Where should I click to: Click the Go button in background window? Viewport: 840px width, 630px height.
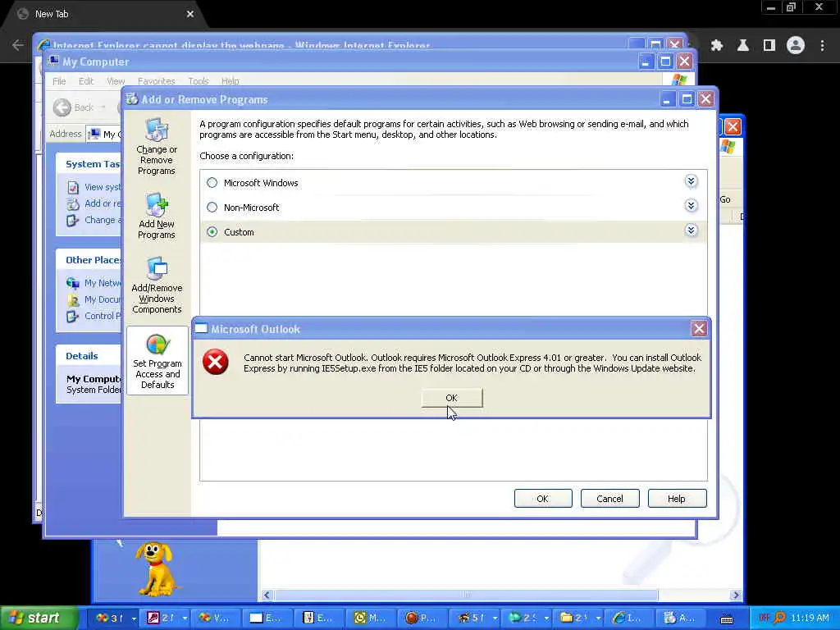pos(725,199)
